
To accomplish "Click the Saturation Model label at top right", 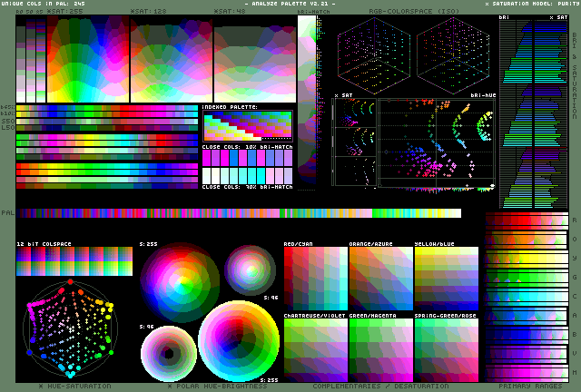I will pyautogui.click(x=533, y=5).
